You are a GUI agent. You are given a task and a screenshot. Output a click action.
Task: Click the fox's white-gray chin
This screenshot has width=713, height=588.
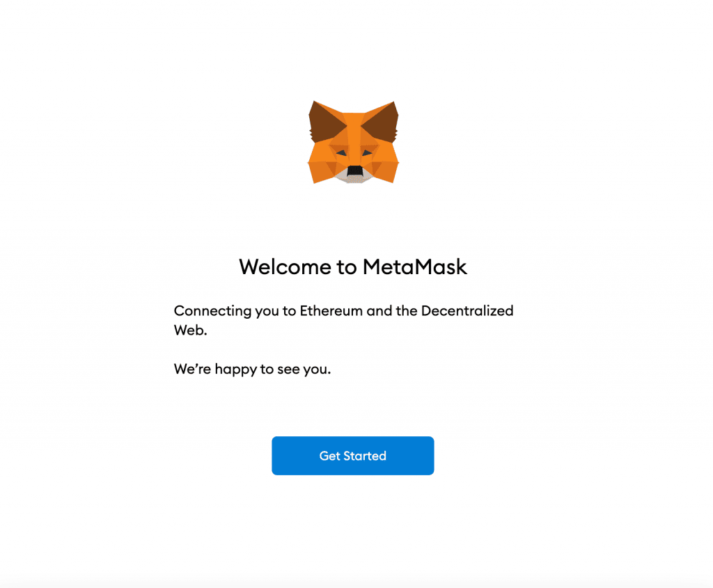click(354, 180)
